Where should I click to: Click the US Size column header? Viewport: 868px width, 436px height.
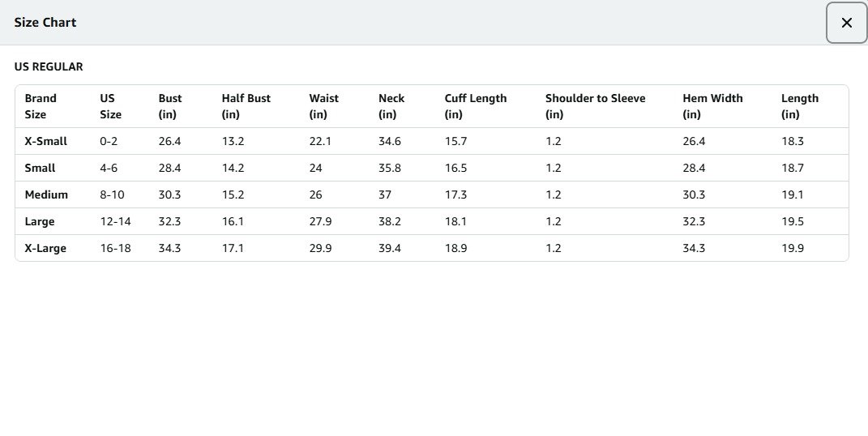click(110, 106)
